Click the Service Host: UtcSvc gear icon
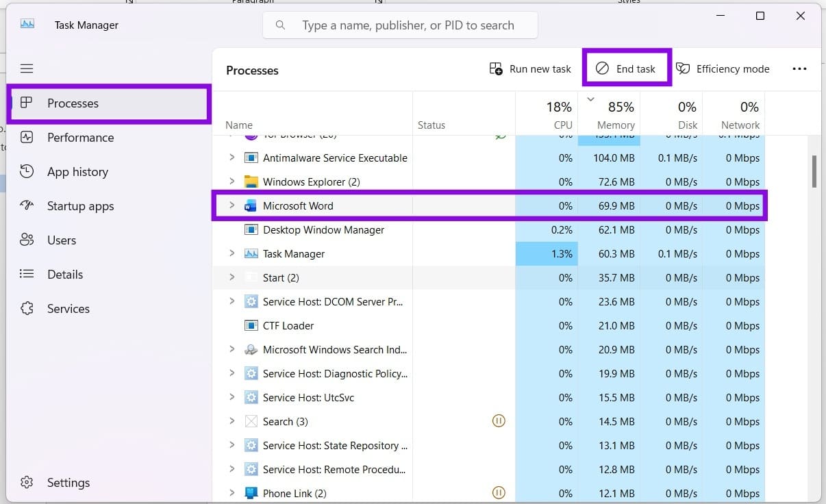The image size is (826, 504). point(251,397)
